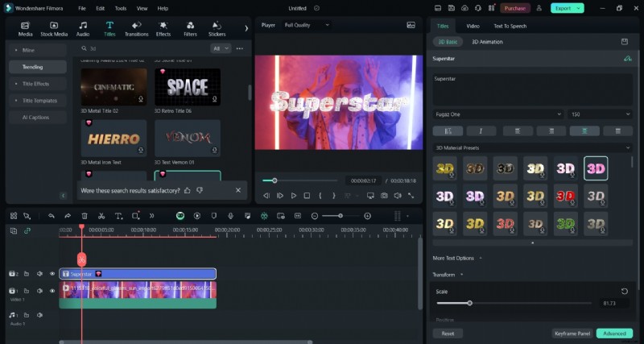Screen dimensions: 644x344
Task: Click the redo arrow in timeline toolbar
Action: coord(68,216)
